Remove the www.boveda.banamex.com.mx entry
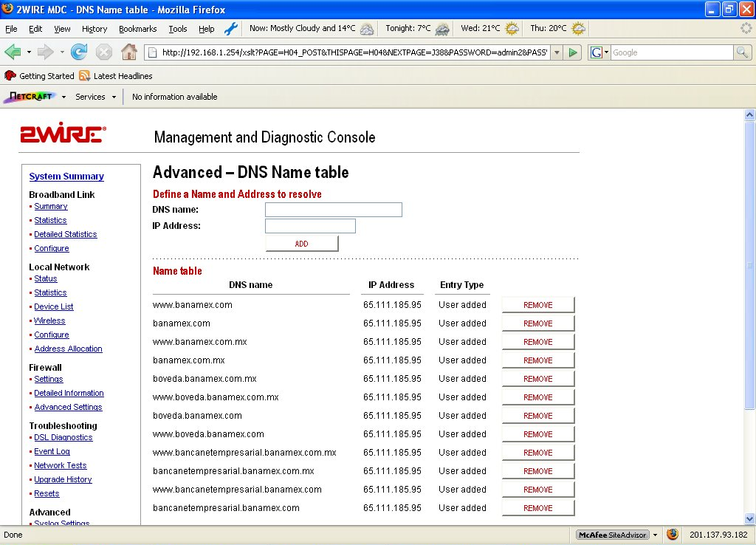This screenshot has width=756, height=545. point(538,397)
